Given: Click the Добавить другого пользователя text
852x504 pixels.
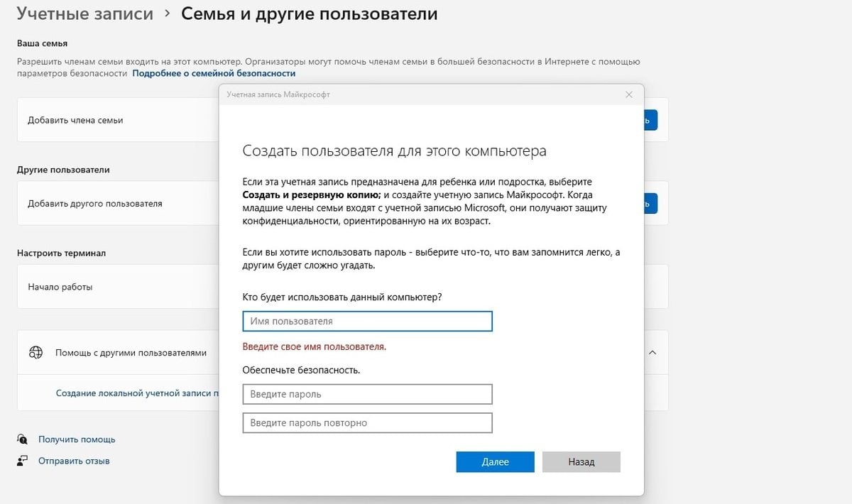Looking at the screenshot, I should tap(95, 203).
